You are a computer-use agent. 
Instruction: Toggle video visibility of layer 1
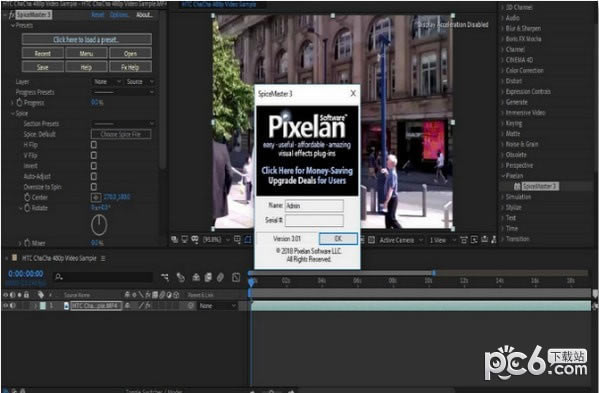point(5,306)
